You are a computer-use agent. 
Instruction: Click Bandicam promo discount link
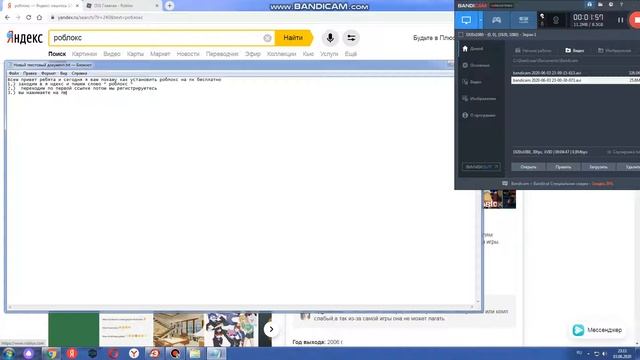(x=602, y=184)
